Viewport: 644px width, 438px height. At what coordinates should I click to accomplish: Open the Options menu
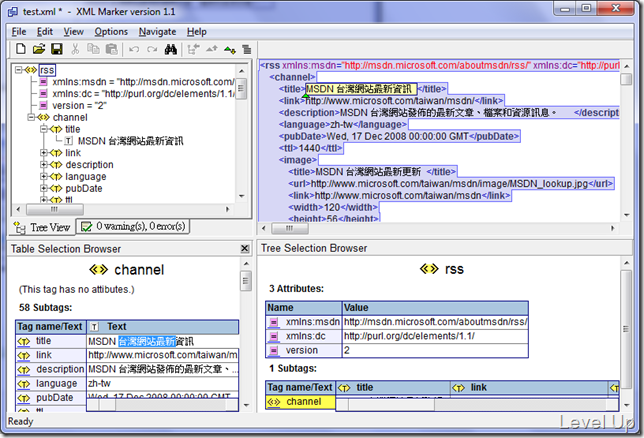pos(111,32)
